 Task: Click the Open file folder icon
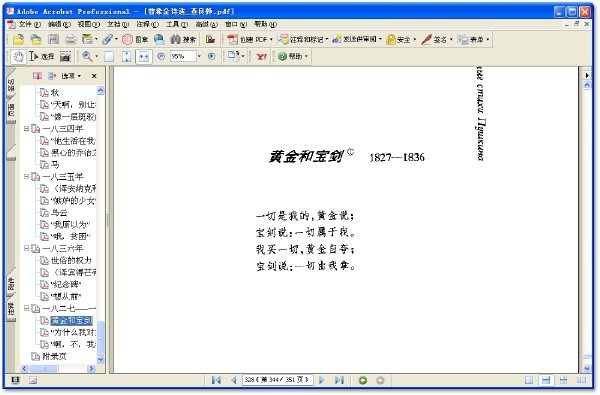point(18,39)
